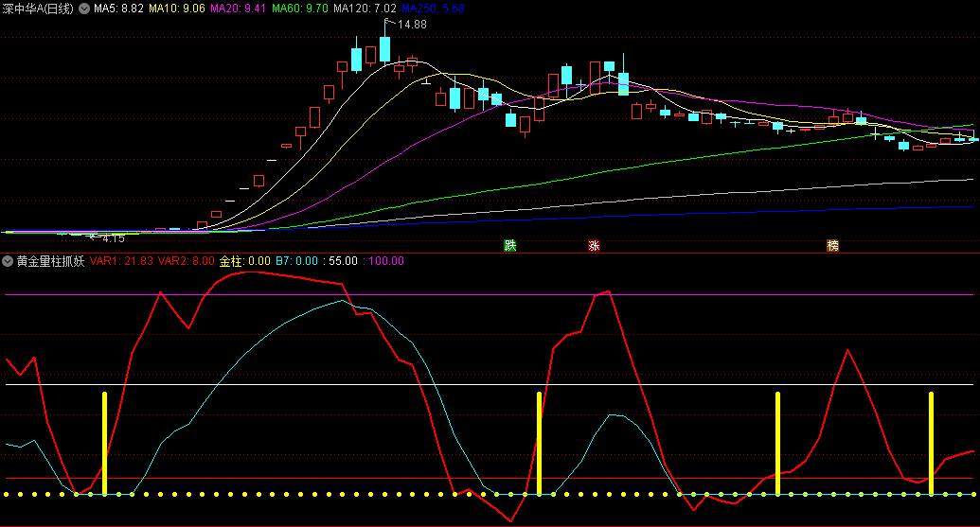
Task: Click the tallest cyan candlestick at the price peak
Action: point(384,48)
